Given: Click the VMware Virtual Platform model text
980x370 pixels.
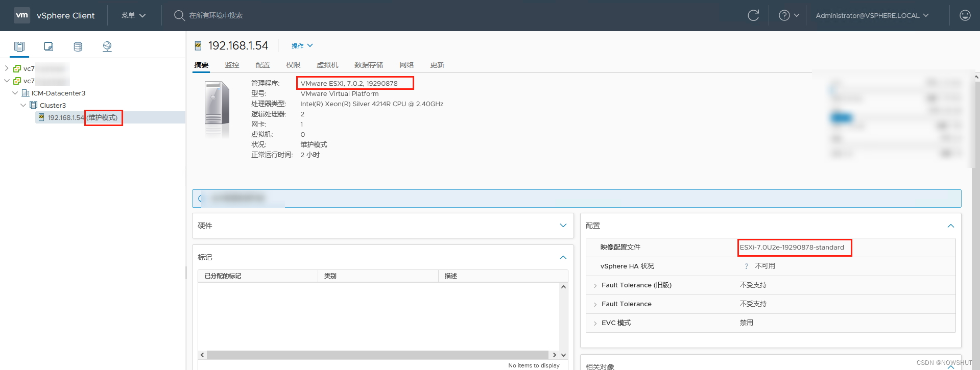Looking at the screenshot, I should [340, 93].
